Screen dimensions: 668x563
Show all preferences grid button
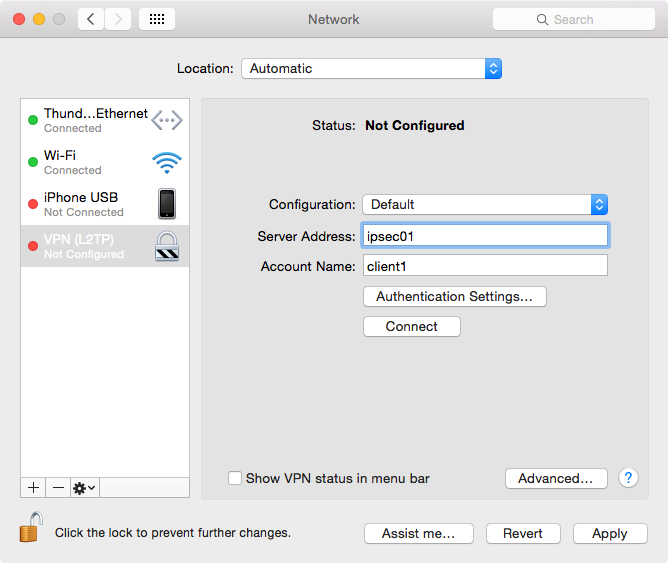[157, 19]
